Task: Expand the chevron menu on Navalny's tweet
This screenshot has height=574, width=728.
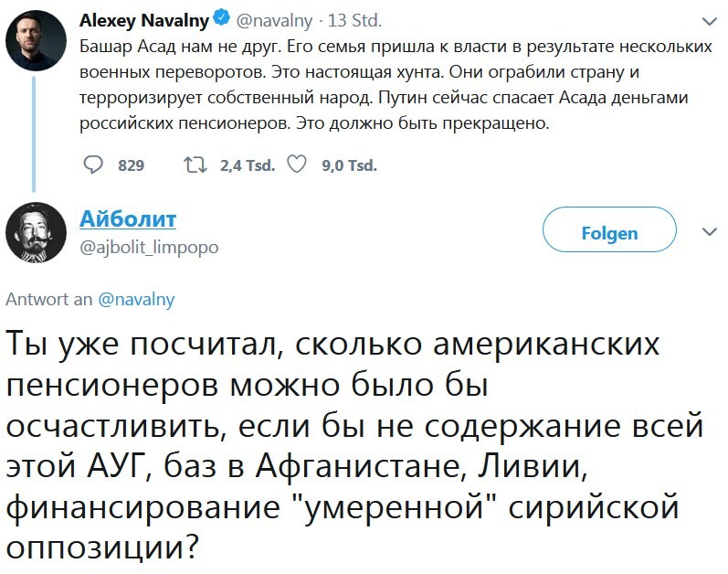Action: (709, 20)
